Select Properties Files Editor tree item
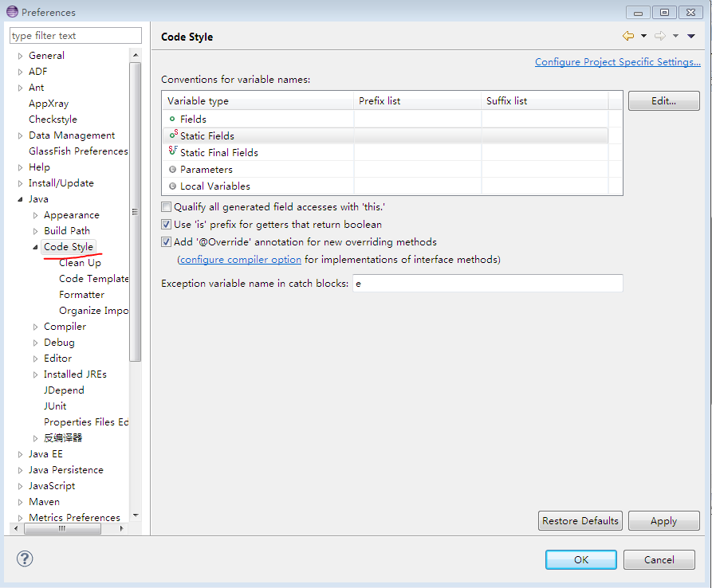This screenshot has width=712, height=588. pos(86,422)
